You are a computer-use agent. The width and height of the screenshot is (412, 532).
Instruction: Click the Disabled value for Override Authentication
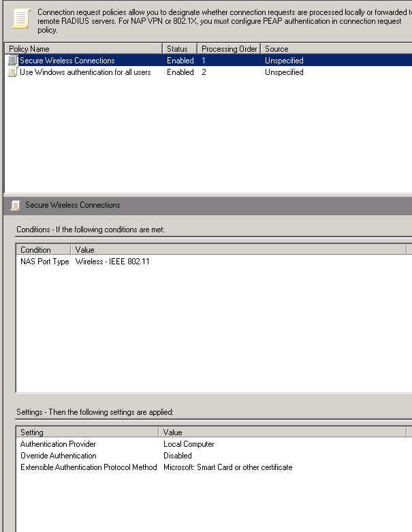[x=177, y=455]
